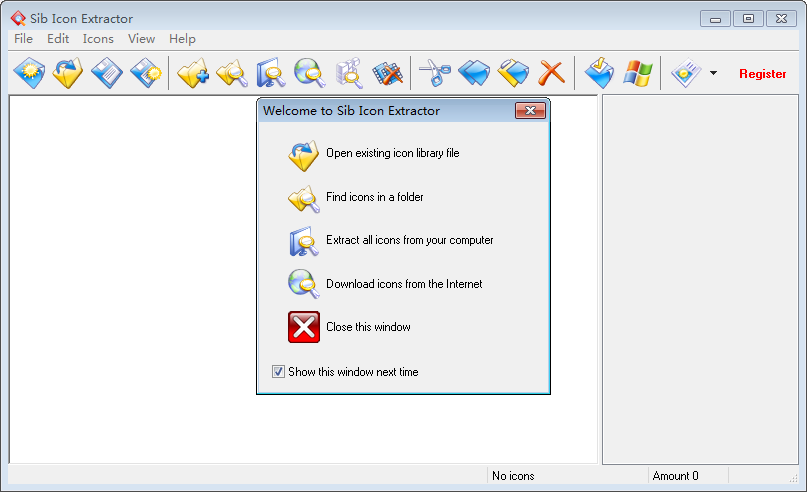
Task: Click the red Register link
Action: click(x=762, y=74)
